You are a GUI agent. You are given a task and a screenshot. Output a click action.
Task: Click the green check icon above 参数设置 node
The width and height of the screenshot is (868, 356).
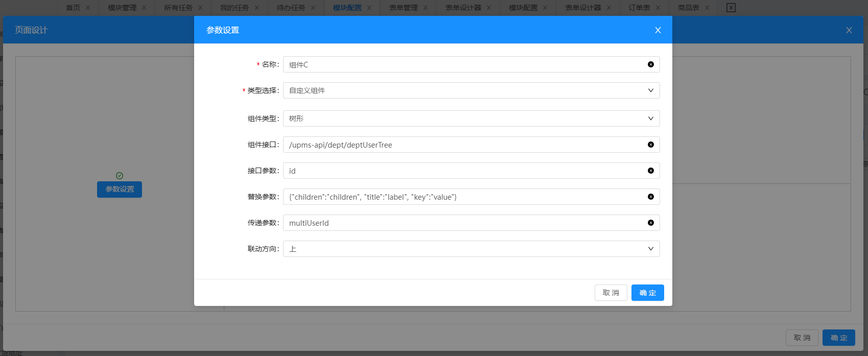[x=120, y=176]
